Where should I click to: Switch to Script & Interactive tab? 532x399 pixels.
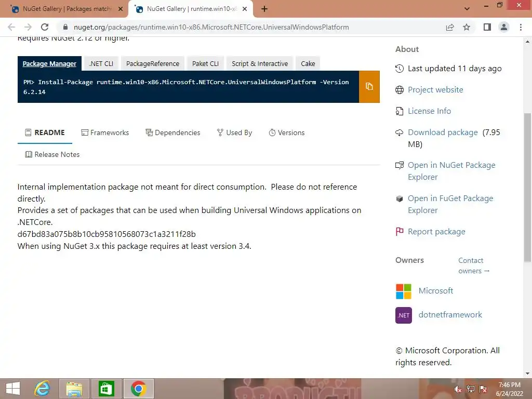[x=260, y=63]
